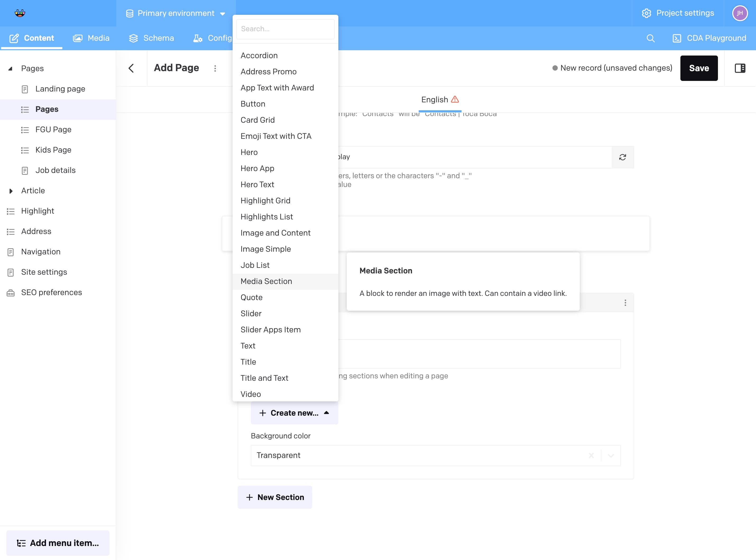This screenshot has height=560, width=756.
Task: Toggle the right sidebar panel icon
Action: coord(740,68)
